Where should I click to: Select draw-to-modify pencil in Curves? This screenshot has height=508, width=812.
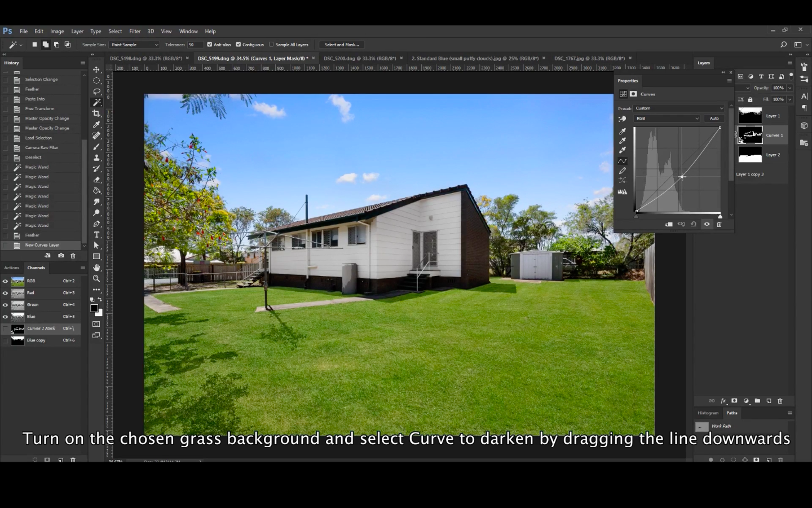623,170
